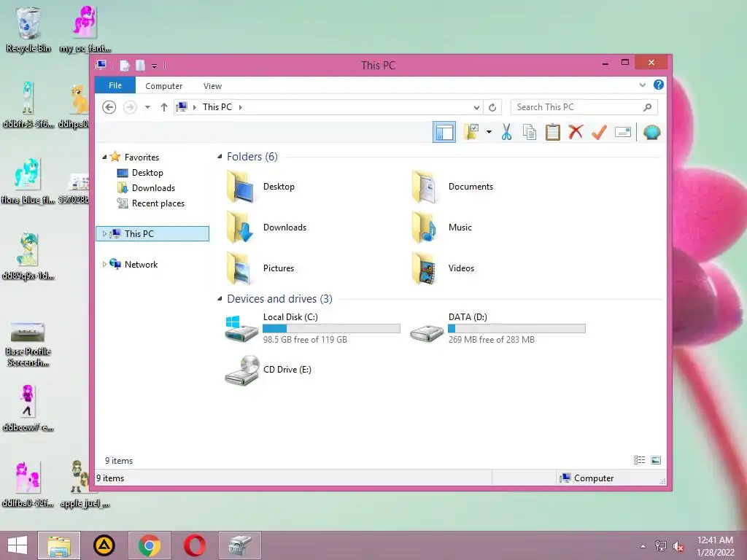Show hidden tray icons arrow
This screenshot has width=747, height=560.
[643, 546]
